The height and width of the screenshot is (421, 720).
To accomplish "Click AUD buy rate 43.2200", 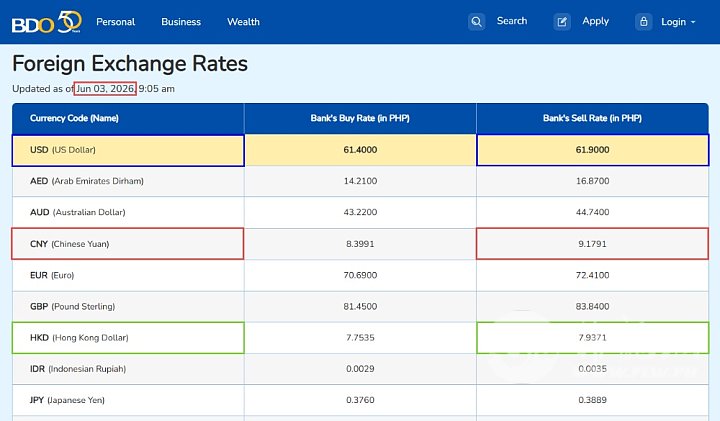I will click(360, 212).
